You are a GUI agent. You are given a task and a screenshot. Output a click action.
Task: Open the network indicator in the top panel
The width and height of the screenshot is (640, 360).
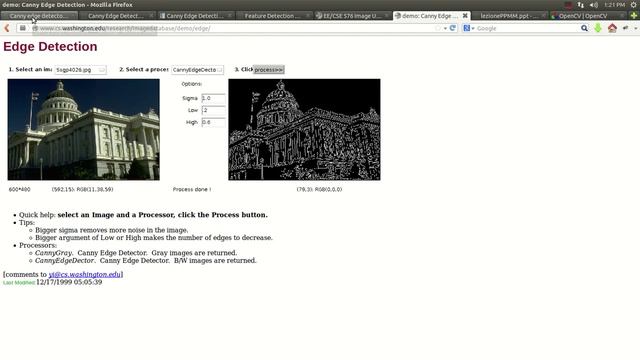tap(580, 5)
